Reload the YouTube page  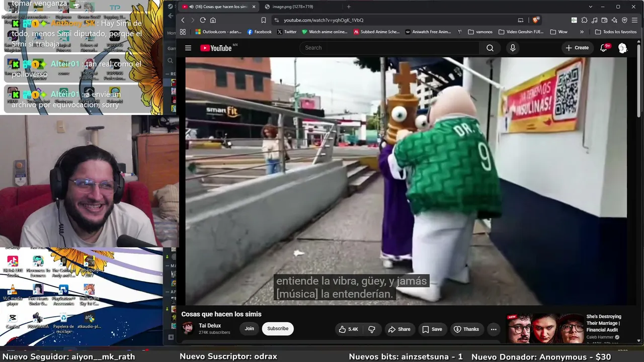(x=203, y=20)
